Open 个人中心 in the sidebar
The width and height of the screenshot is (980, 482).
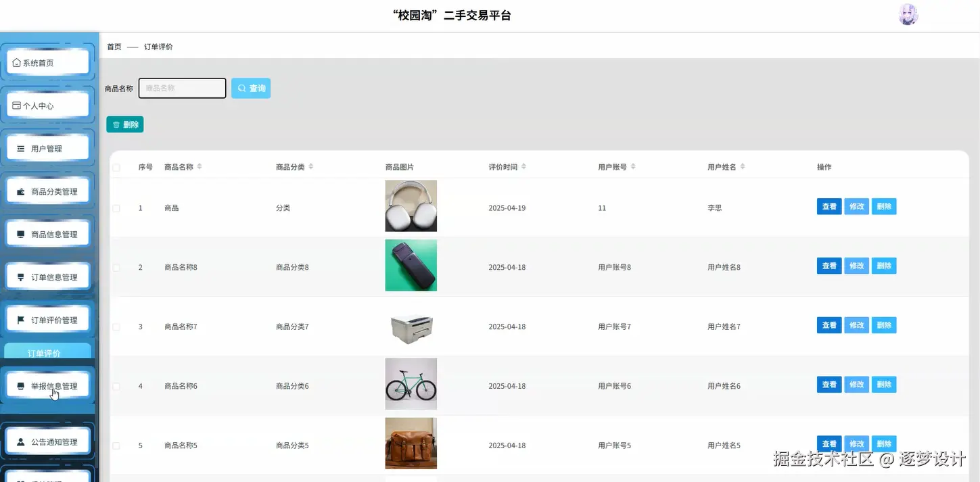click(x=47, y=105)
